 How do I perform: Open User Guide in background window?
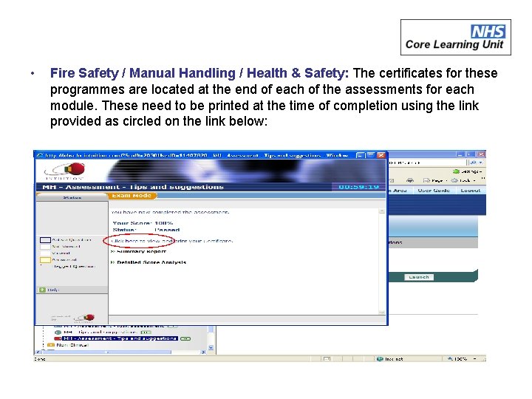point(434,191)
